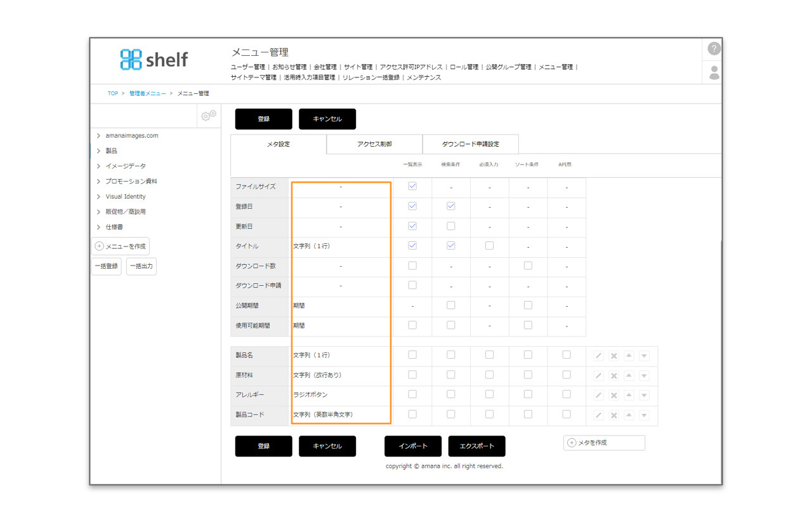Toggle ダウンロード申請 一覧表示 checkbox
The image size is (812, 508).
point(412,285)
